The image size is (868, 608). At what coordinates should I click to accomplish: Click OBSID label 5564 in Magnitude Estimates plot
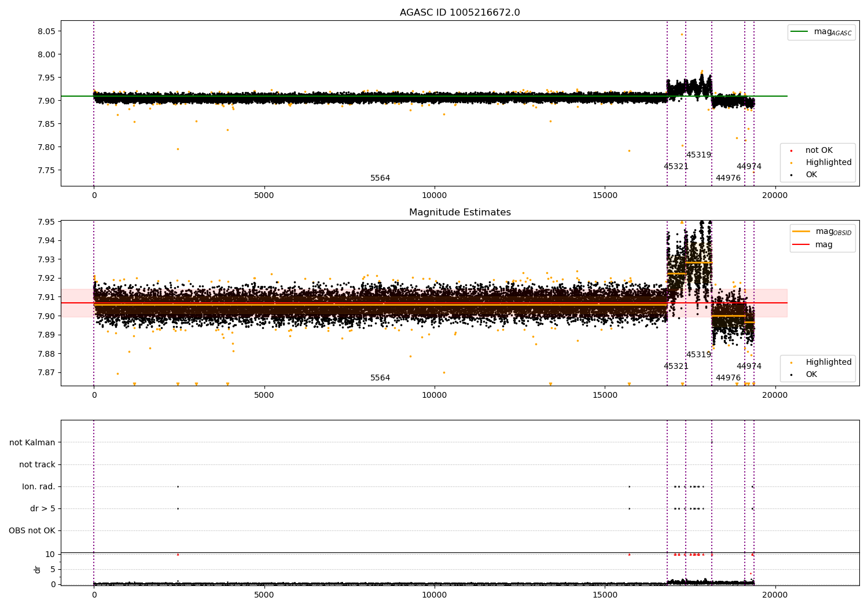click(380, 378)
